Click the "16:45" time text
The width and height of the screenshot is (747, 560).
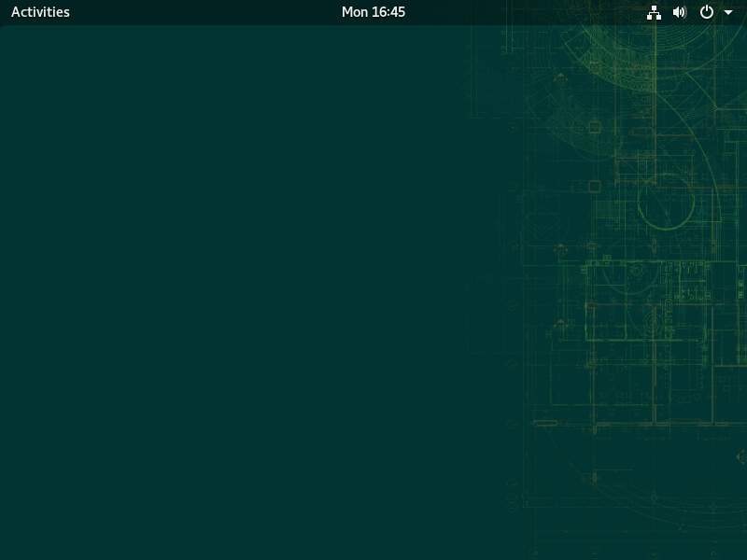tap(388, 12)
